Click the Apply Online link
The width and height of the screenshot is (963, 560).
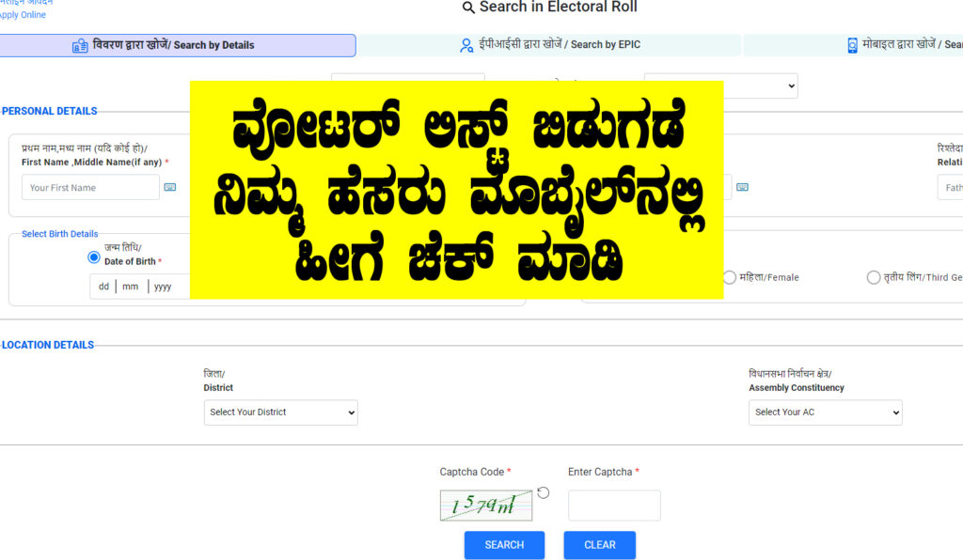[23, 15]
